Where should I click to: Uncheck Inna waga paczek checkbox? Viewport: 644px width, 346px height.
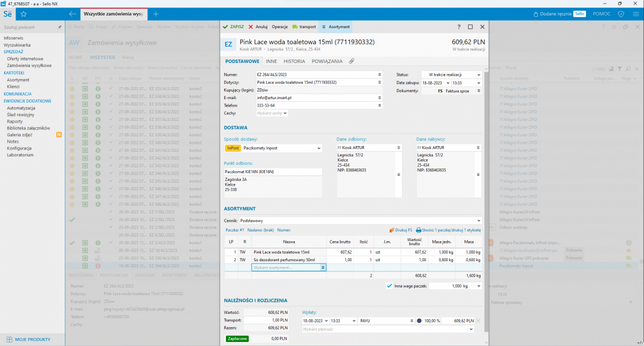pos(389,285)
